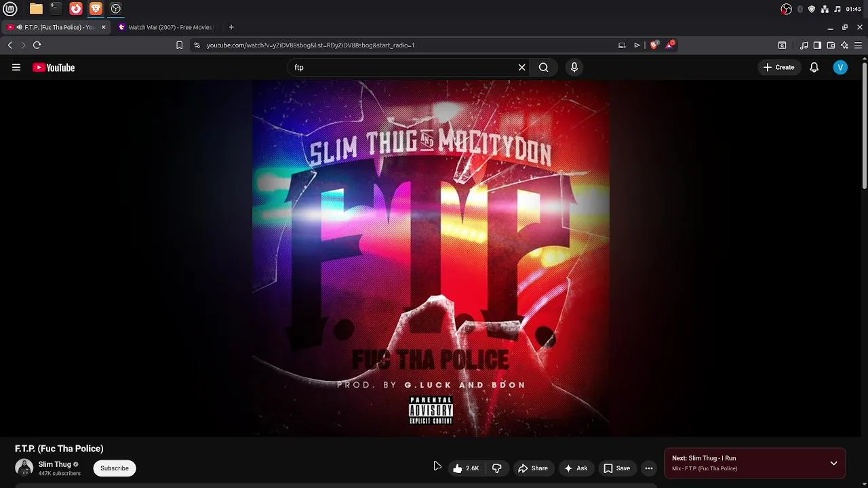868x488 pixels.
Task: Click the red Vivaldi-style panel launcher
Action: coord(76,9)
